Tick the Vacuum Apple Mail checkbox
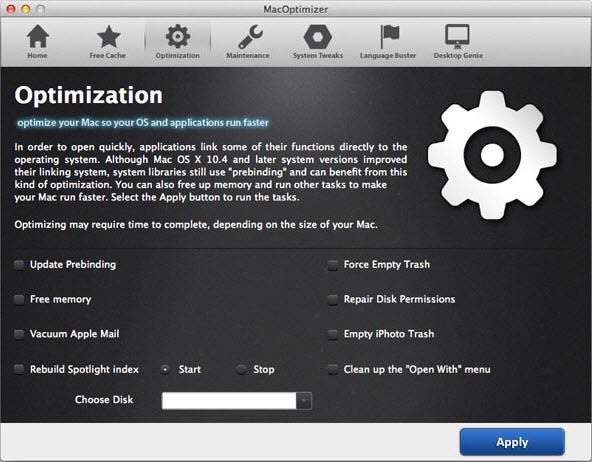 coord(19,334)
